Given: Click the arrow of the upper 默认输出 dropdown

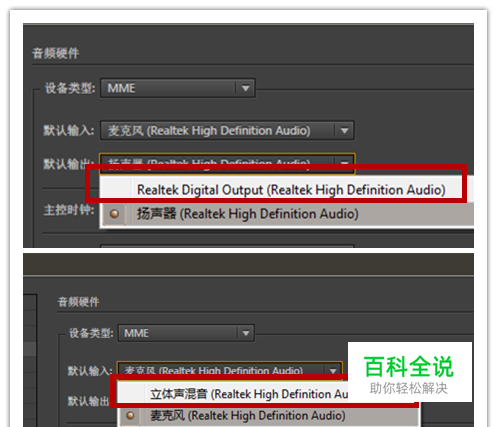Looking at the screenshot, I should (x=345, y=163).
